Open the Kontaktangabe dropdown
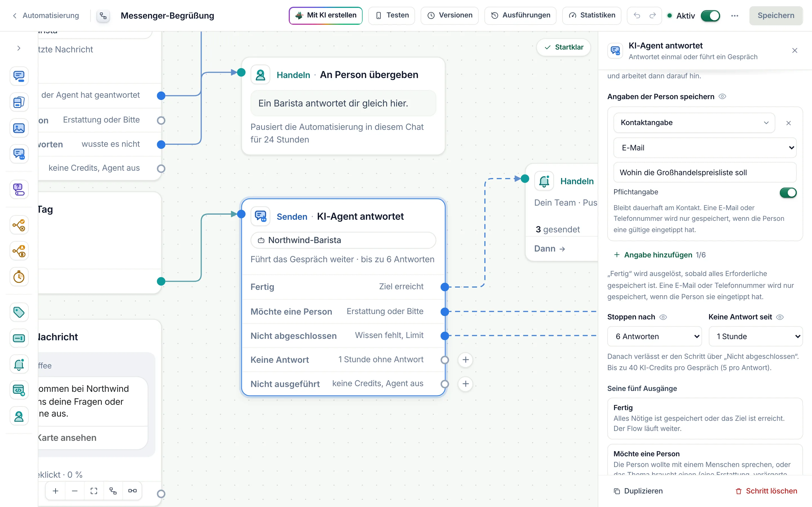This screenshot has height=507, width=812. click(x=694, y=123)
